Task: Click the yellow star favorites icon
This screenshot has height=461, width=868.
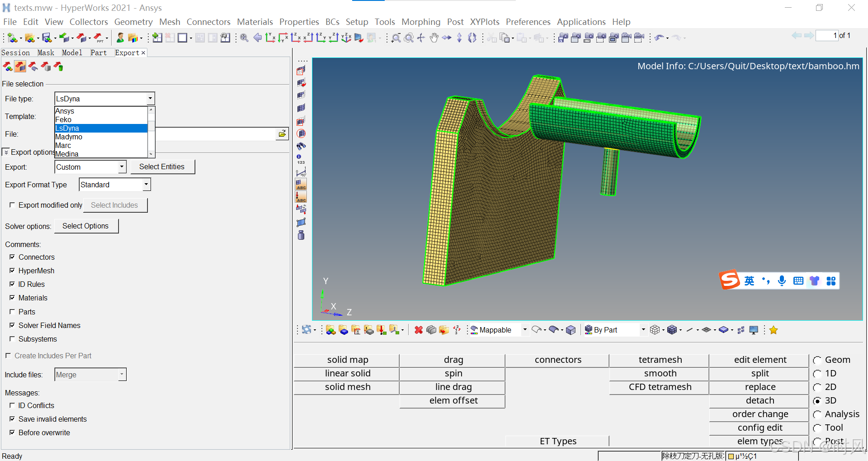Action: pos(774,330)
